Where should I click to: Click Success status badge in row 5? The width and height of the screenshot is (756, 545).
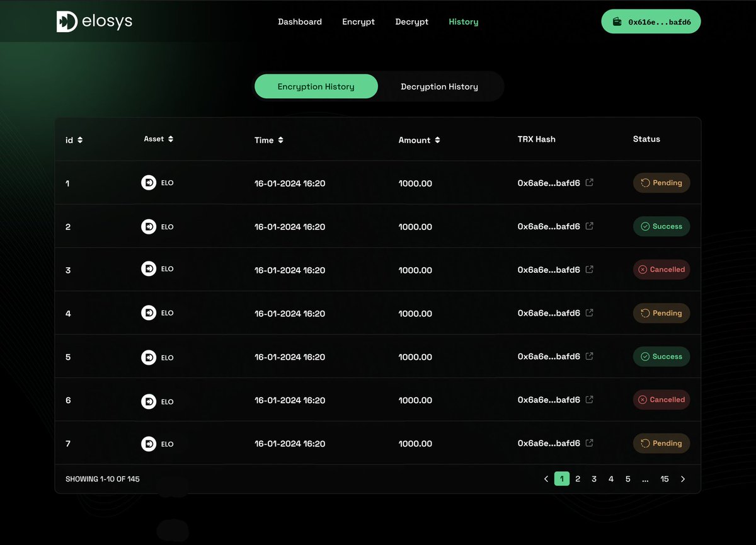click(661, 357)
